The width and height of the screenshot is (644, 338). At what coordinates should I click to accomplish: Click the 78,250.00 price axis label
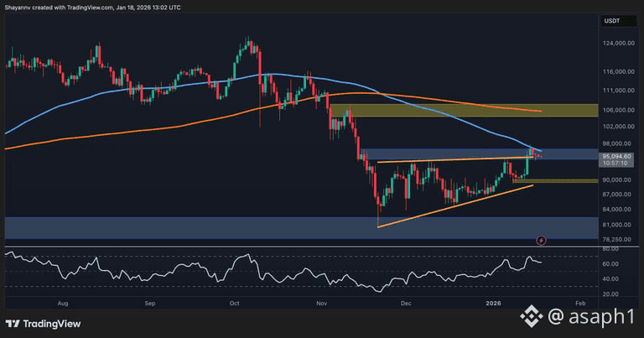point(617,239)
